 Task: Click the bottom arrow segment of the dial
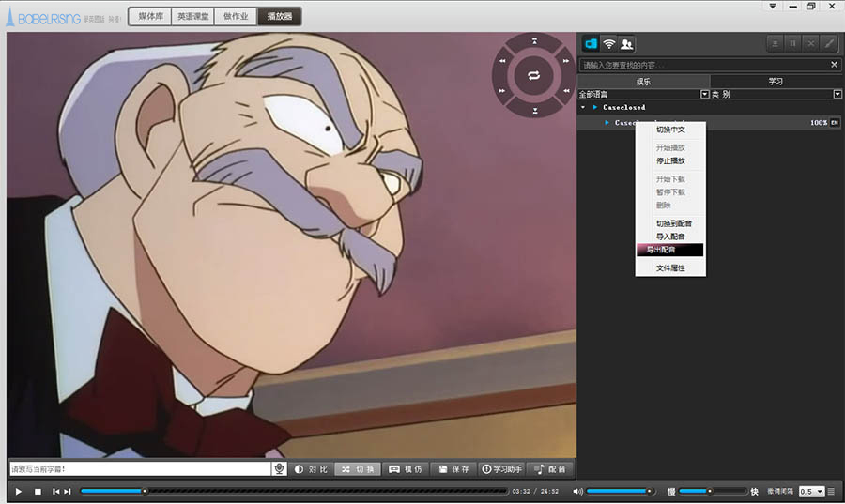[534, 111]
